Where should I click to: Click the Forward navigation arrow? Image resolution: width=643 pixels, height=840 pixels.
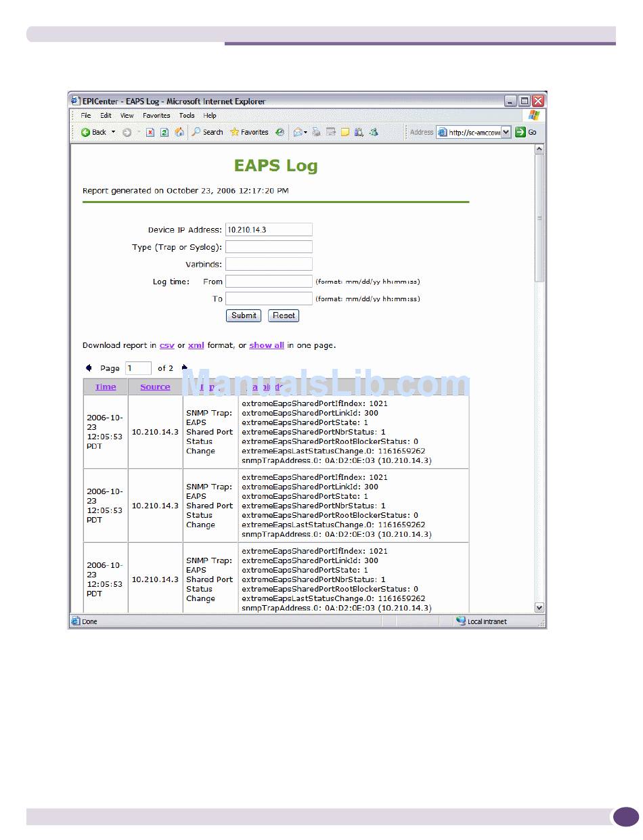click(x=127, y=133)
